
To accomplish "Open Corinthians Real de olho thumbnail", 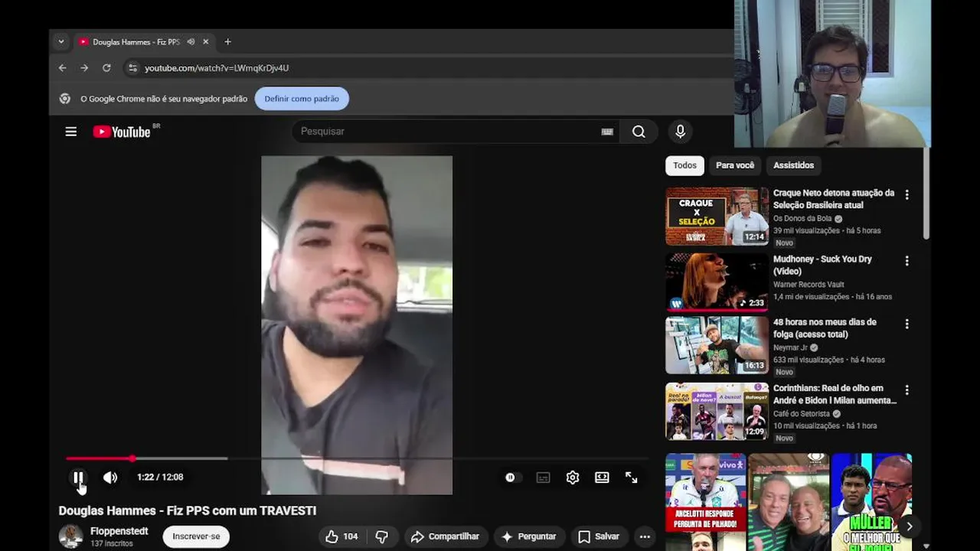I will pos(717,412).
